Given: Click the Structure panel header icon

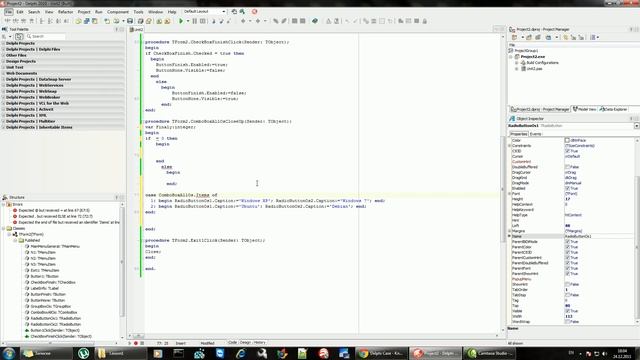Looking at the screenshot, I should tap(5, 197).
